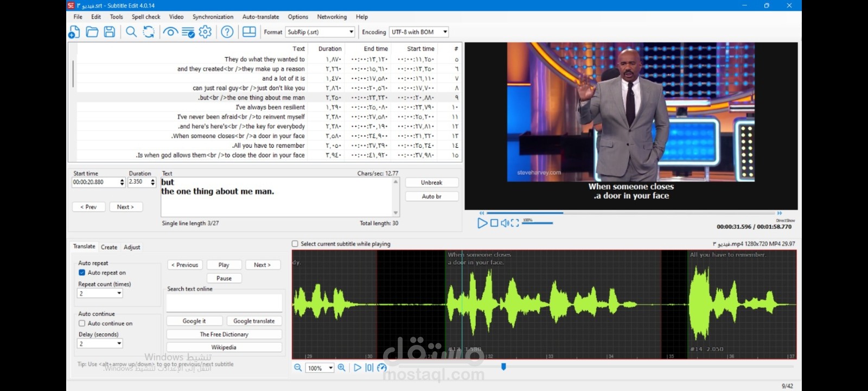Enable Auto repeat on checkbox
The height and width of the screenshot is (391, 868).
[82, 273]
